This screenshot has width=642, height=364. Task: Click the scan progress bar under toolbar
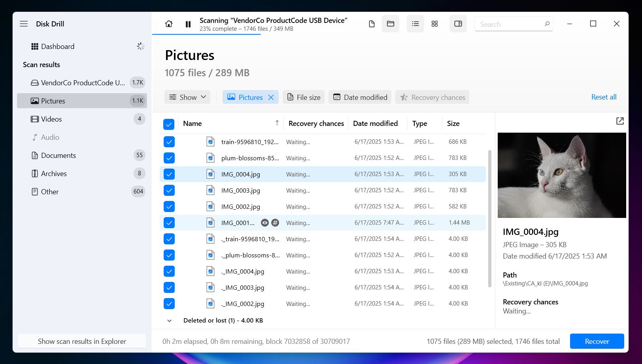[x=206, y=35]
